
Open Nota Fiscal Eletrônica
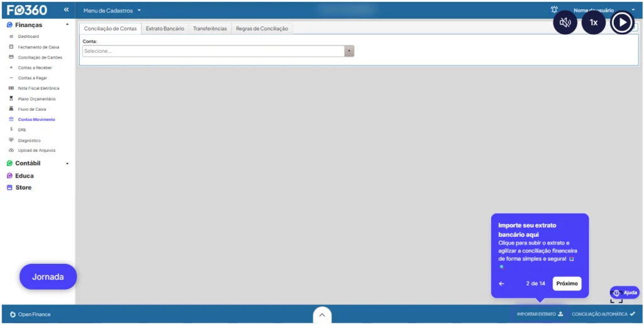[x=38, y=88]
